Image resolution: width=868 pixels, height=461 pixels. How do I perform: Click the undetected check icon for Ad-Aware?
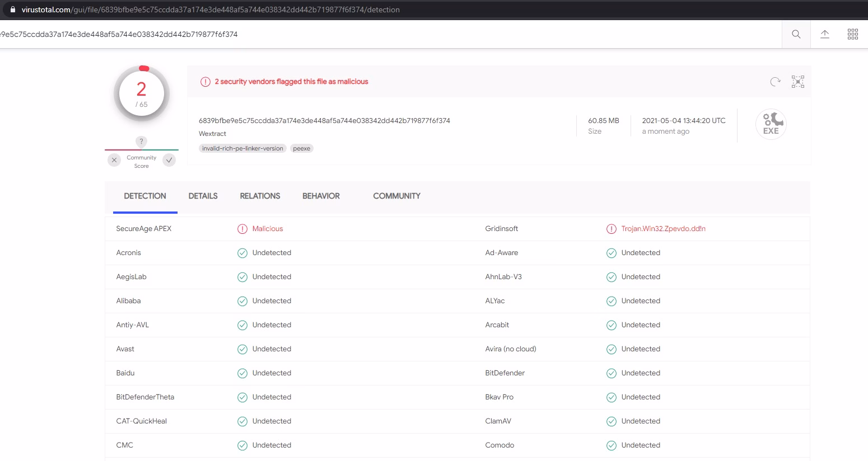pos(612,253)
